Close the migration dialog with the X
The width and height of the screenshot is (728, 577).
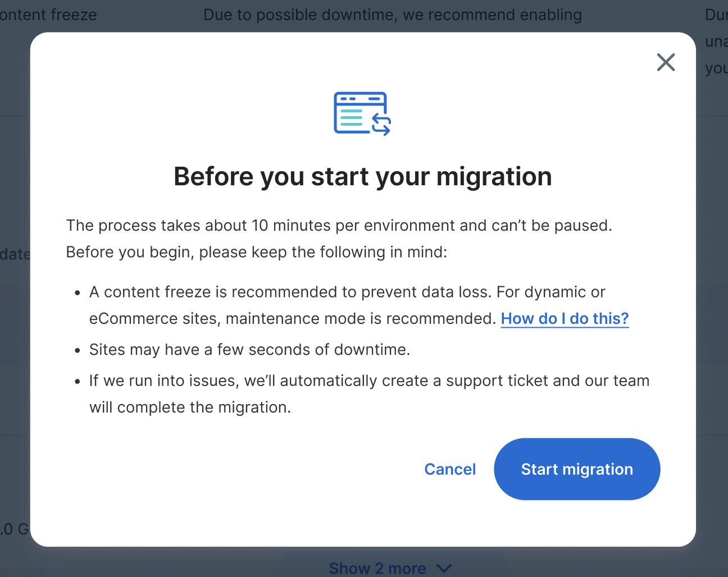pyautogui.click(x=666, y=62)
